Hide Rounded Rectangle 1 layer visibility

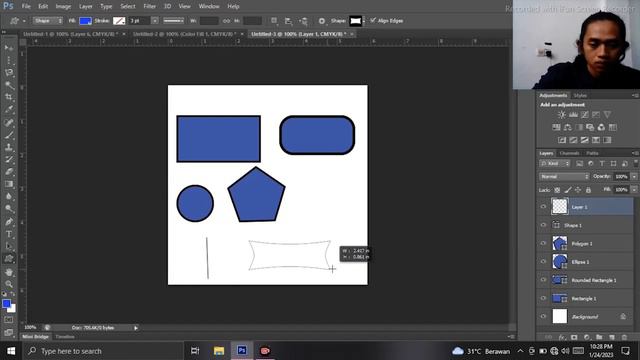click(x=543, y=280)
